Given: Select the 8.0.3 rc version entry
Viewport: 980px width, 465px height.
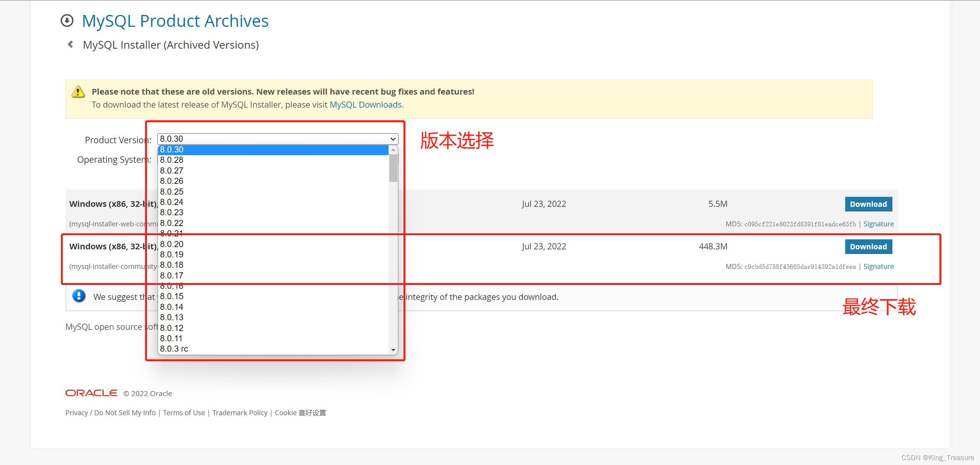Looking at the screenshot, I should pyautogui.click(x=174, y=349).
